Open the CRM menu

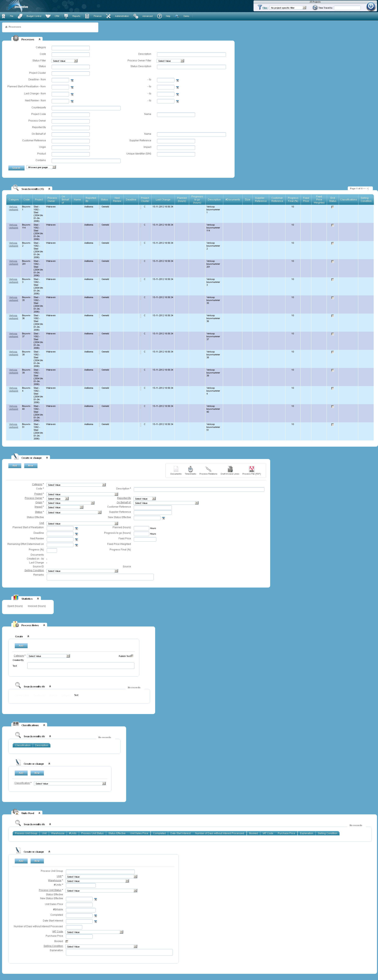[57, 16]
